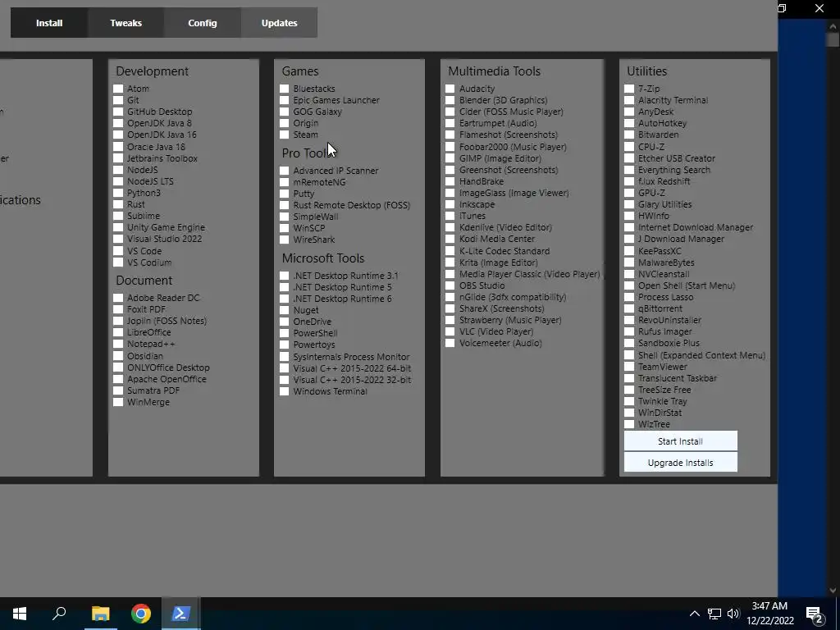840x630 pixels.
Task: Open network status tray icon
Action: click(x=714, y=614)
